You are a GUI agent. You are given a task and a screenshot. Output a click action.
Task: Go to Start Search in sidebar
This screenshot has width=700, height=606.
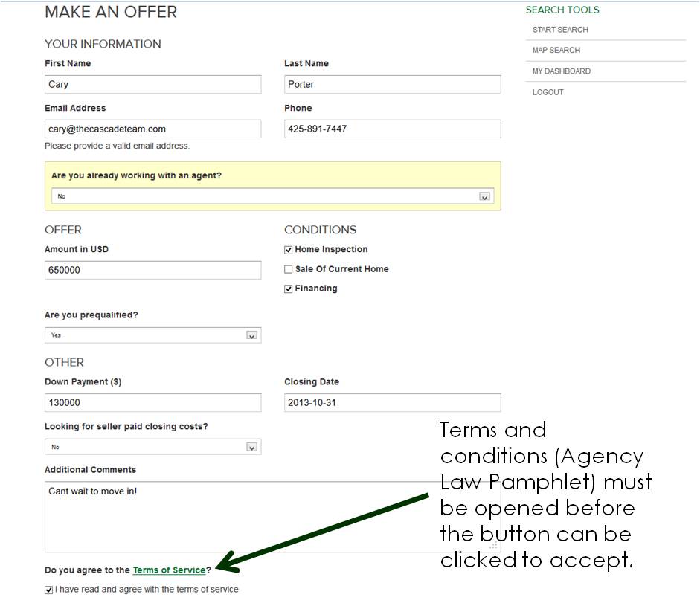(x=560, y=30)
